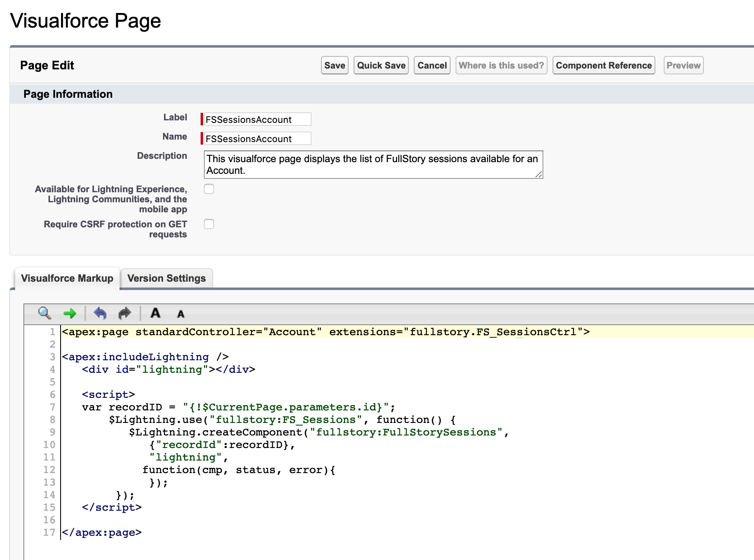Click code line 1 with apex:page standardController
This screenshot has width=754, height=560.
pos(326,332)
